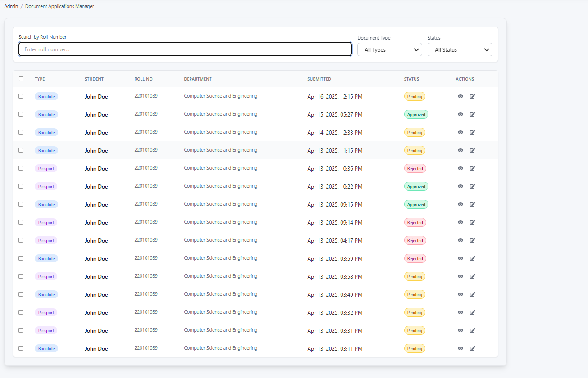Tick the select-all checkbox in table header
Image resolution: width=588 pixels, height=378 pixels.
(21, 79)
